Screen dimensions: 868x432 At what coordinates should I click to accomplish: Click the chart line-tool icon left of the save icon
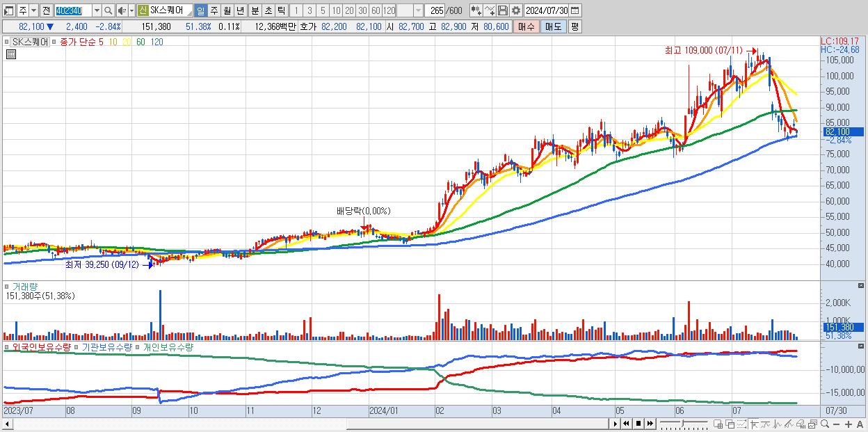point(490,10)
